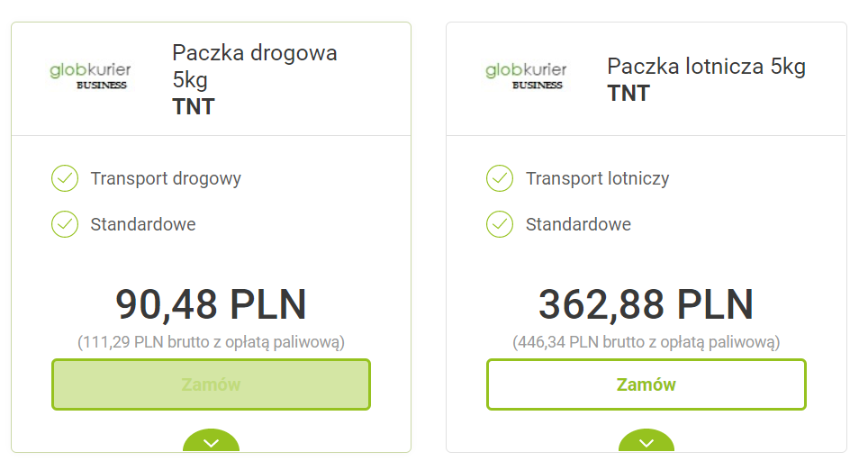Click the checkmark icon beside Transport lotniczy

click(500, 178)
